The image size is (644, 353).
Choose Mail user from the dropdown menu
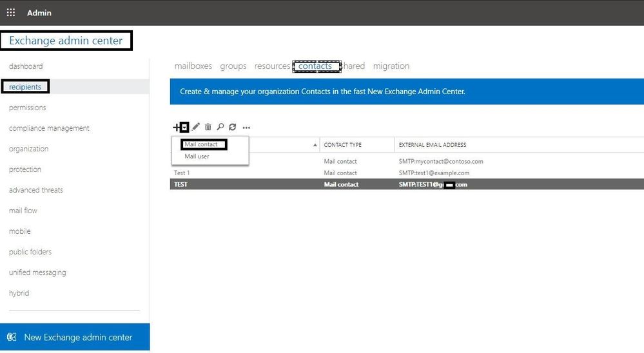point(197,157)
